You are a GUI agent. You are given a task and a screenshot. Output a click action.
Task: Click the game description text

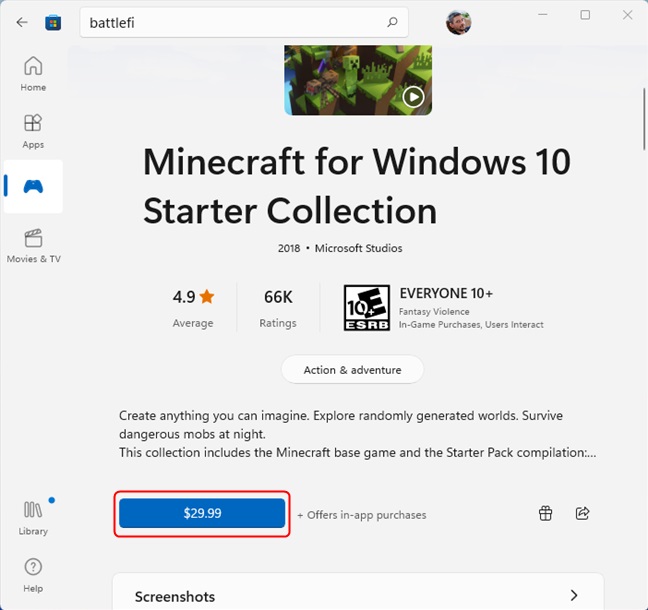[x=357, y=434]
